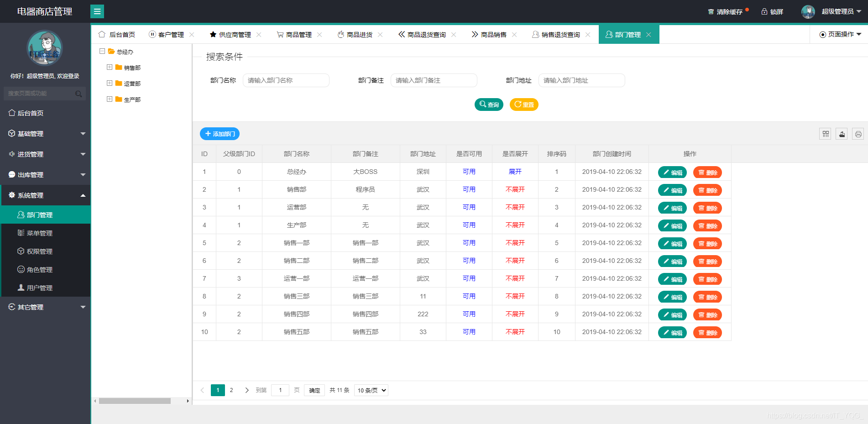
Task: Click the hamburger menu icon next to 电器商店管理
Action: (97, 11)
